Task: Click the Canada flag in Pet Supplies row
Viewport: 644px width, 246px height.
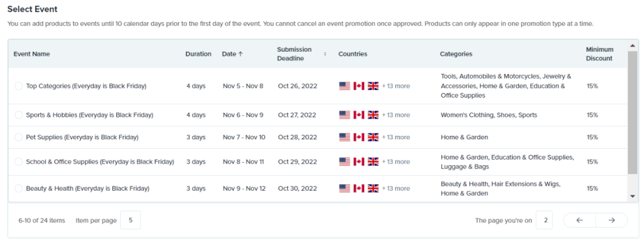Action: (x=359, y=138)
